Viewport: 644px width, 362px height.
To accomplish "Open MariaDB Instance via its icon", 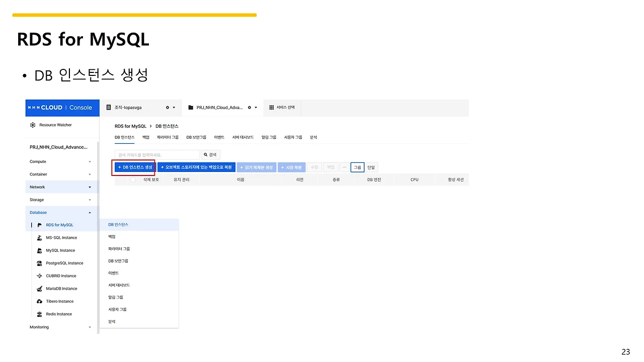I will tap(40, 289).
